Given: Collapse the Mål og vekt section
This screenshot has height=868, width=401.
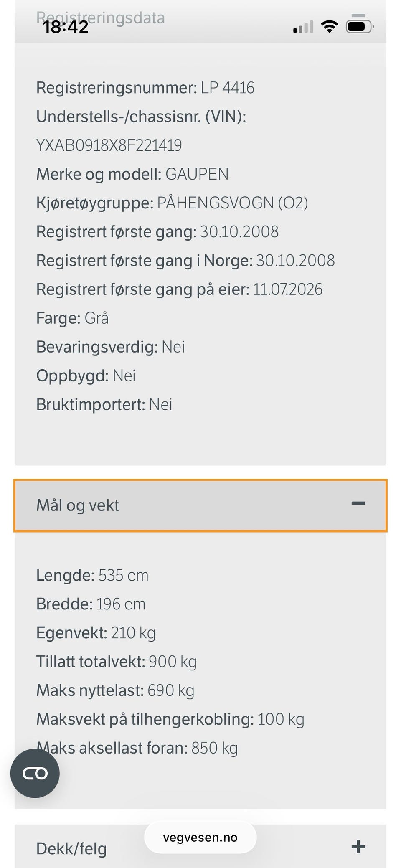Looking at the screenshot, I should [200, 505].
